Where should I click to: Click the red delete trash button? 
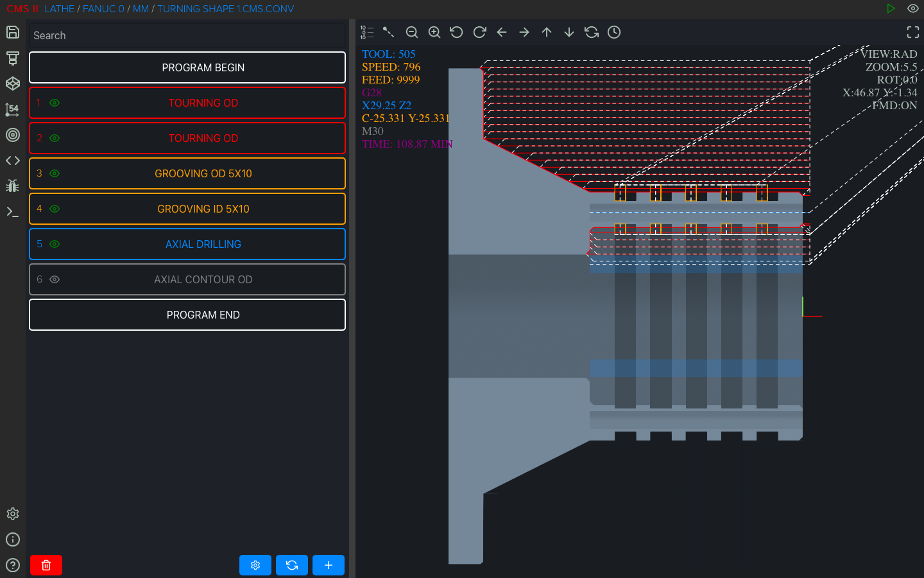click(x=46, y=565)
